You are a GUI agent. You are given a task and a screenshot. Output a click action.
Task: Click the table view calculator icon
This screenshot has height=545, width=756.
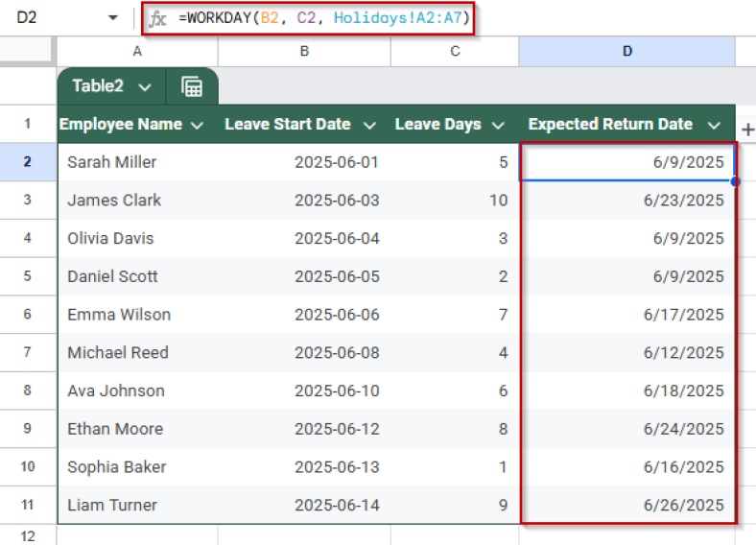point(192,86)
